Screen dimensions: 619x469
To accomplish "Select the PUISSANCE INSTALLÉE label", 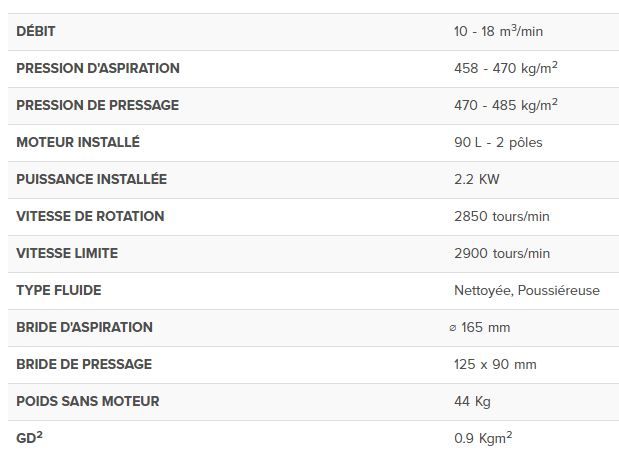I will pos(91,179).
